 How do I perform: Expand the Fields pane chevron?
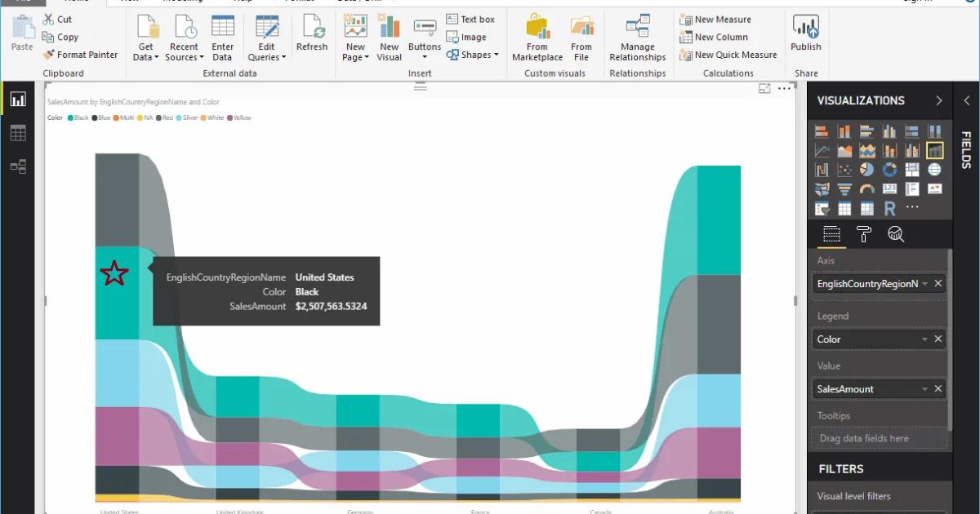coord(966,100)
